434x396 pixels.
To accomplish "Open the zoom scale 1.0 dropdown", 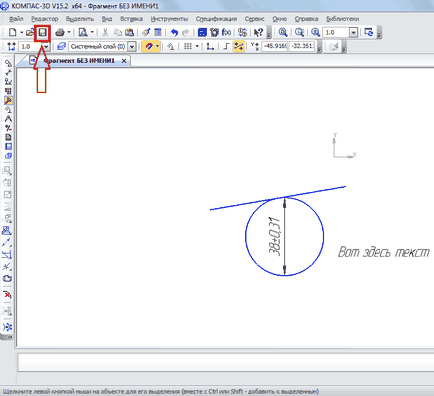I will click(353, 32).
